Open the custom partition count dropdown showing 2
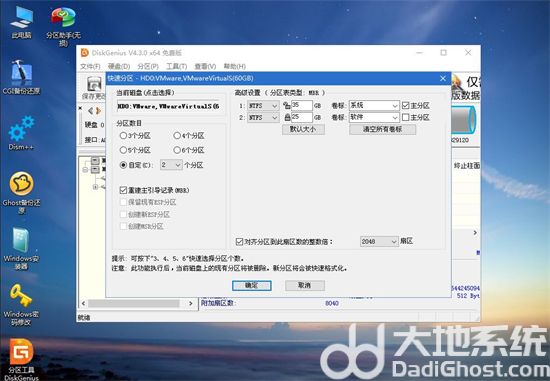Screen dimensions: 550x381 (x=172, y=165)
